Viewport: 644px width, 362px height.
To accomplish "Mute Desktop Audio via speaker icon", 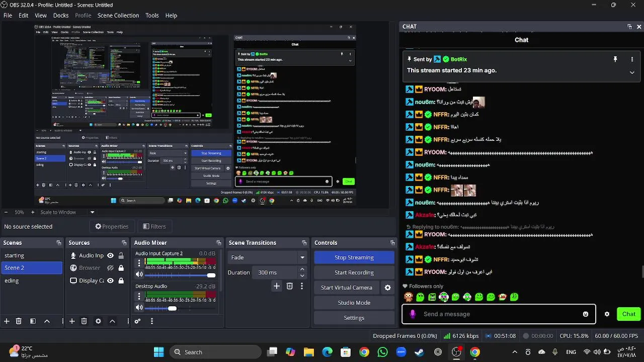I will click(x=139, y=308).
